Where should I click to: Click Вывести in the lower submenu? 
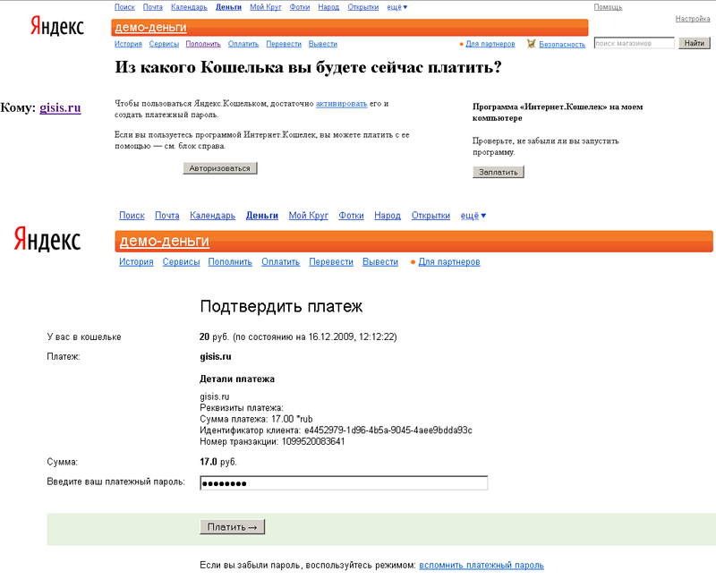tap(380, 262)
